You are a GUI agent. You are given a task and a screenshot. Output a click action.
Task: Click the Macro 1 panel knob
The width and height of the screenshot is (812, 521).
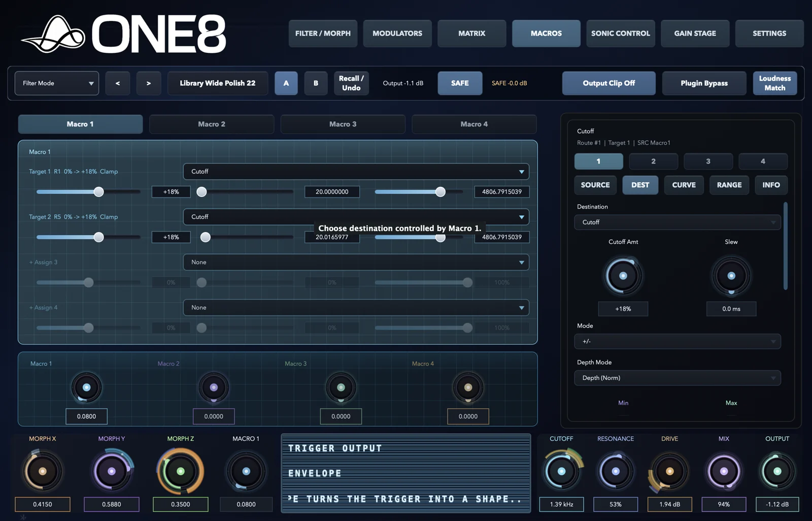point(86,387)
